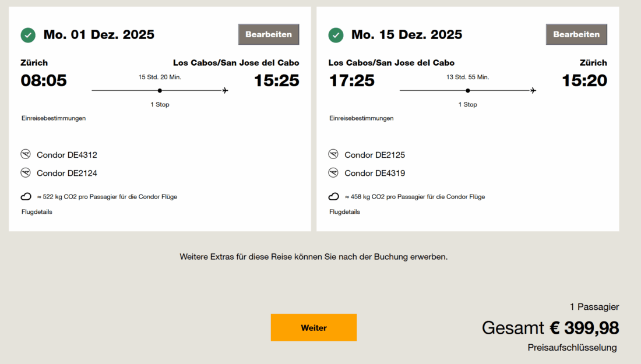Click the Condor logo beside DE2125
This screenshot has height=364, width=641.
(333, 154)
